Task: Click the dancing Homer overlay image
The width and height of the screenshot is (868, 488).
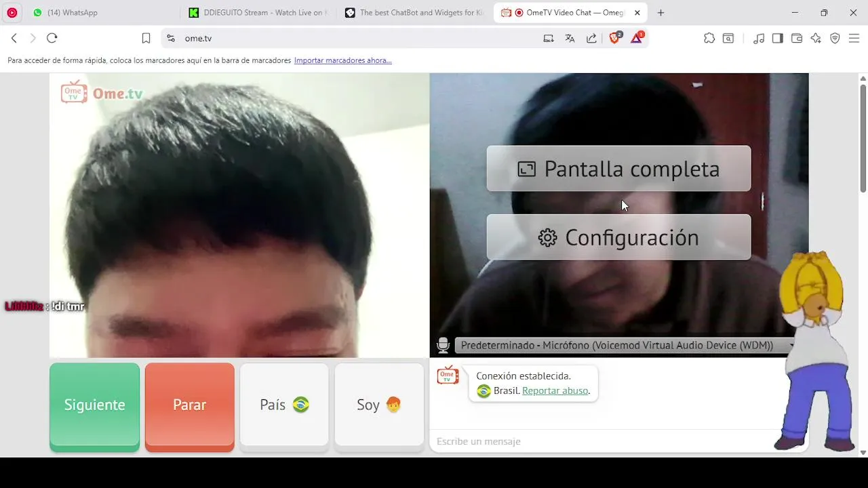Action: [814, 352]
